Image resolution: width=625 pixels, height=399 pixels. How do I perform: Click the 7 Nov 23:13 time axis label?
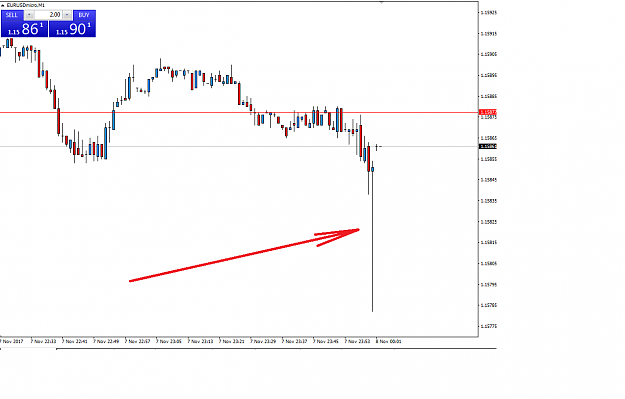pos(200,342)
